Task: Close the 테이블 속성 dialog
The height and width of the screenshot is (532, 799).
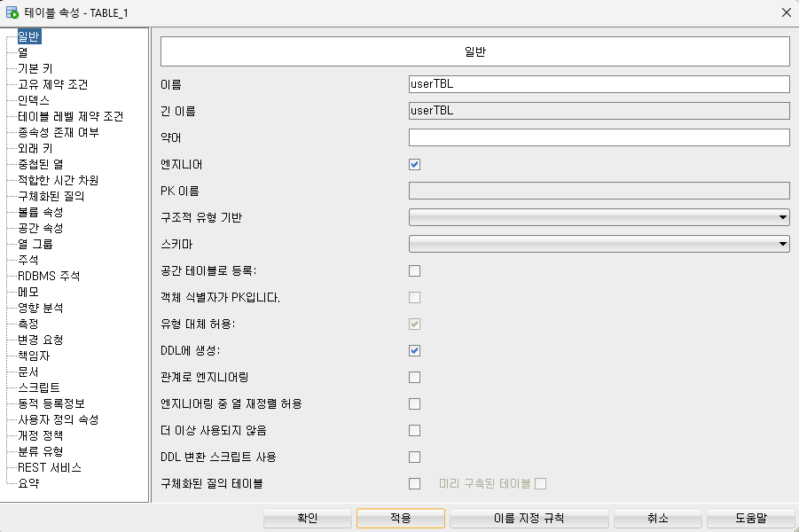Action: (x=787, y=12)
